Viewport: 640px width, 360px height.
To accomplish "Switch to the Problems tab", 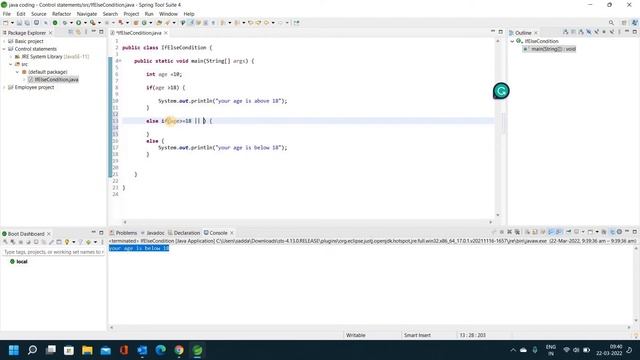I will (x=123, y=233).
